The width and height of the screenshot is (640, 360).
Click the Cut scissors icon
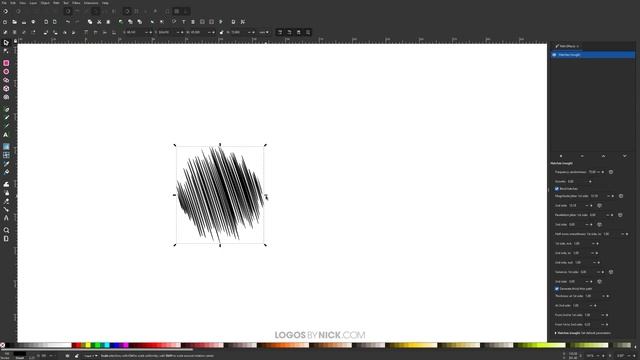coord(99,22)
